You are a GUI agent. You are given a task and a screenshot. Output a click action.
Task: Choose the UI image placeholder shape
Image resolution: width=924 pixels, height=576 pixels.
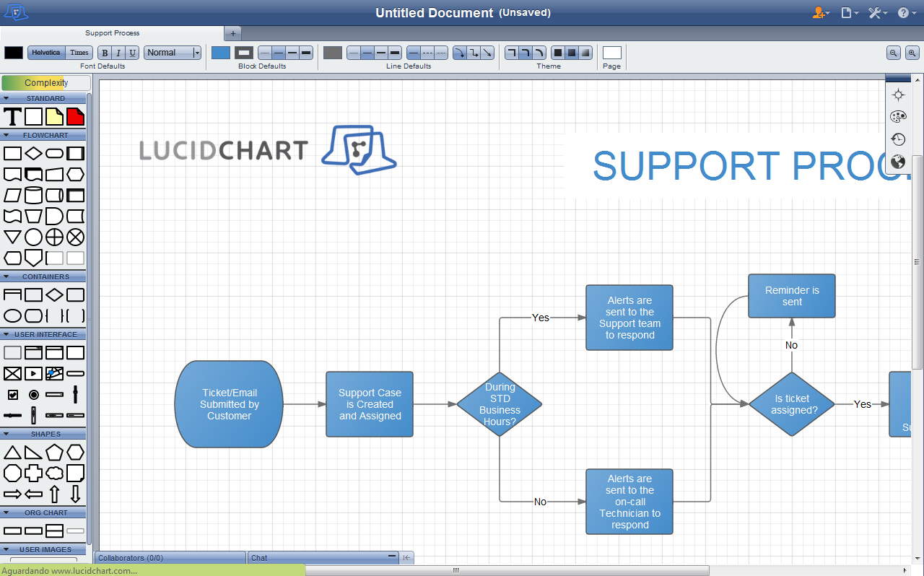pos(12,374)
